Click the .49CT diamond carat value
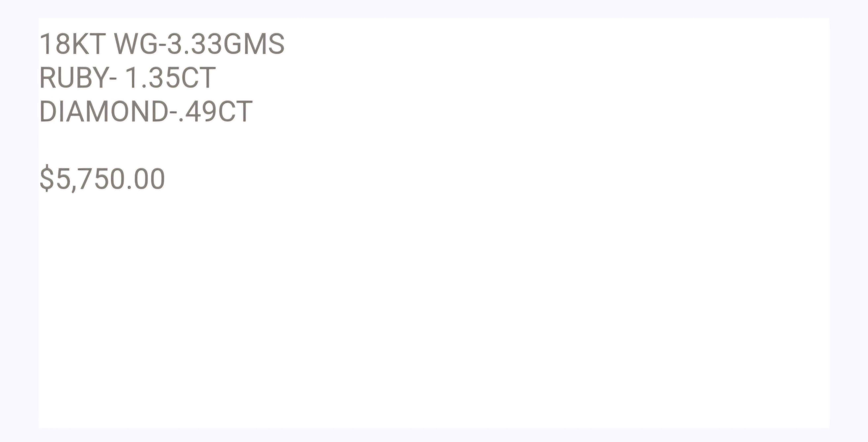The width and height of the screenshot is (868, 442). 216,111
